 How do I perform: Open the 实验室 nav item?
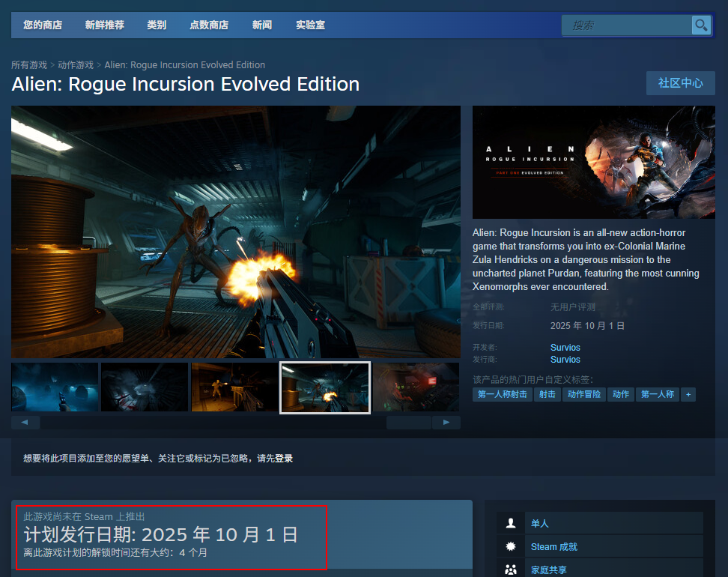310,25
